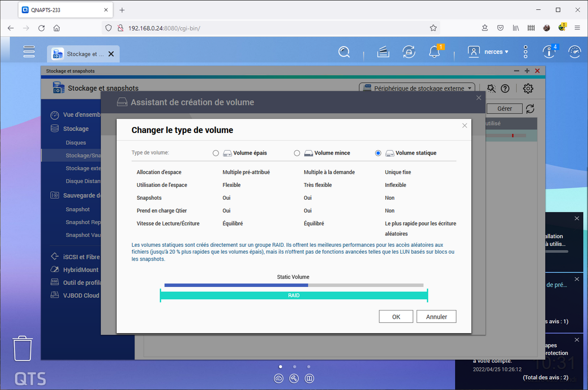
Task: Open the Stockage et snapshots settings gear
Action: click(528, 88)
